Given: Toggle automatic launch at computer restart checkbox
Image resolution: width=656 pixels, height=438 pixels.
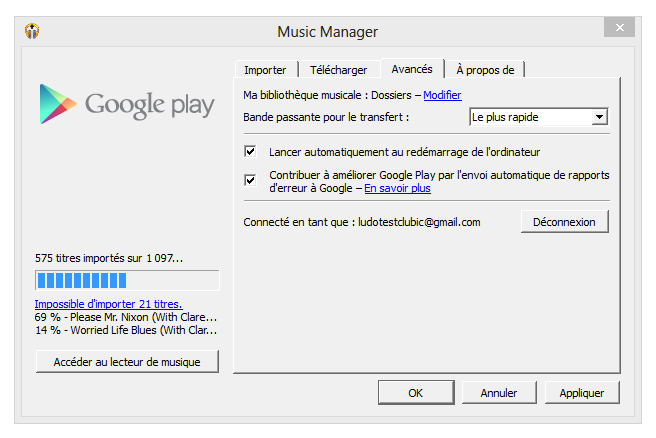Looking at the screenshot, I should coord(250,151).
